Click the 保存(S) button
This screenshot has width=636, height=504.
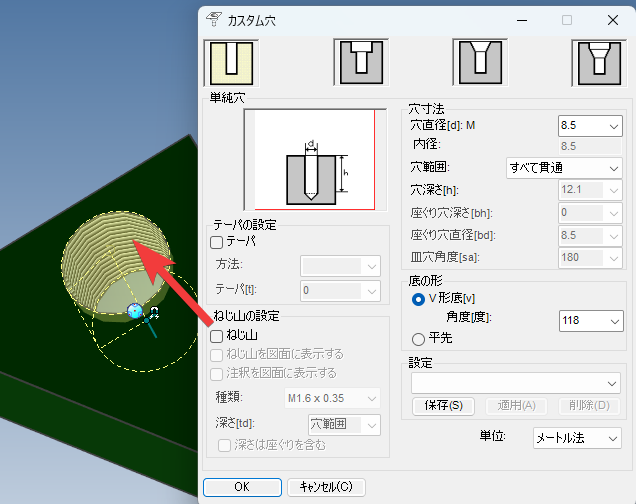tap(443, 406)
